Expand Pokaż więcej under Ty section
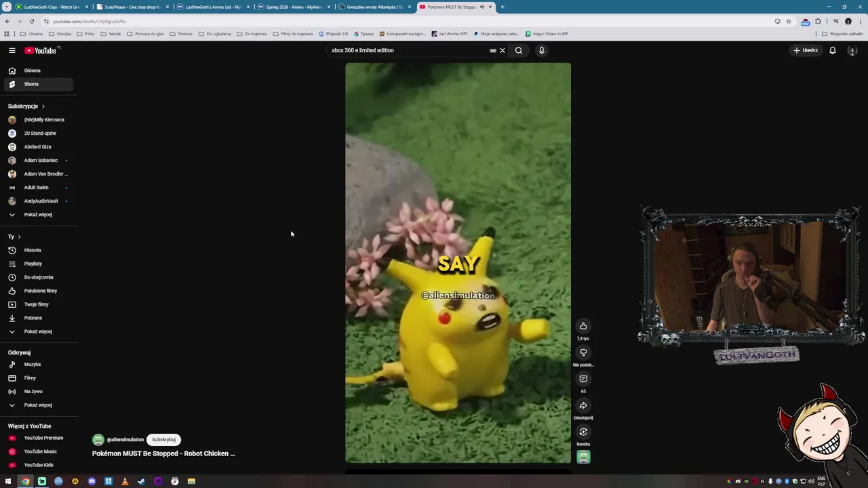Screen dimensions: 868x488 pyautogui.click(x=37, y=331)
